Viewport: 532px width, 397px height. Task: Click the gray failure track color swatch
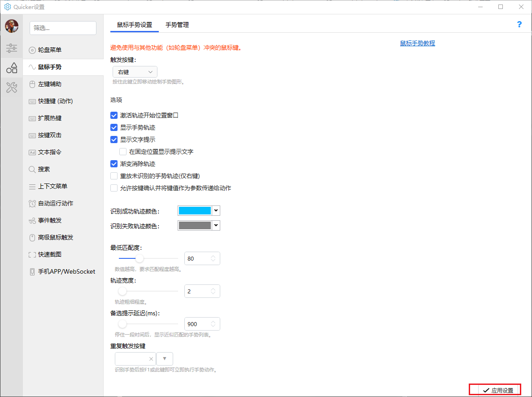(195, 225)
